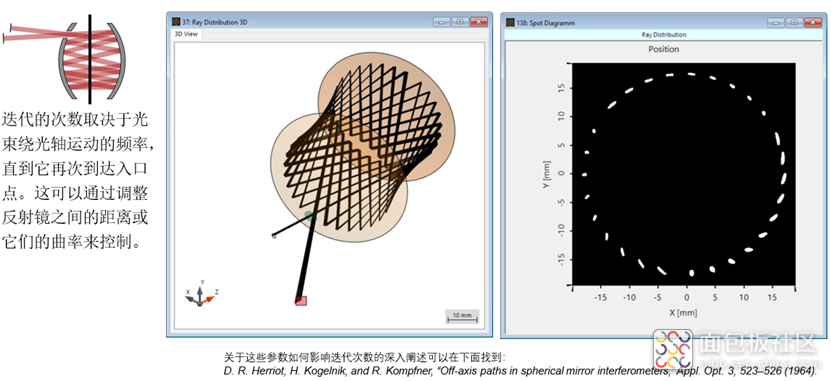Click the Position plot title
This screenshot has width=831, height=381.
664,49
